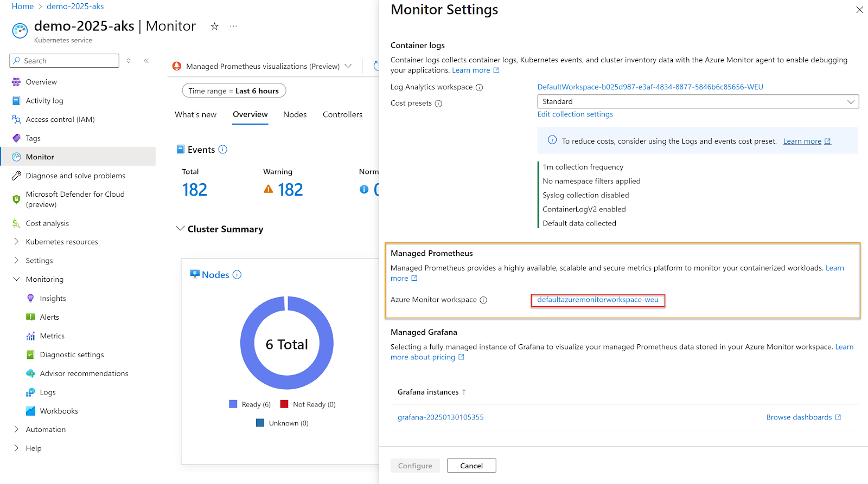The width and height of the screenshot is (868, 484).
Task: Click the Learn more link under Container logs
Action: click(475, 70)
